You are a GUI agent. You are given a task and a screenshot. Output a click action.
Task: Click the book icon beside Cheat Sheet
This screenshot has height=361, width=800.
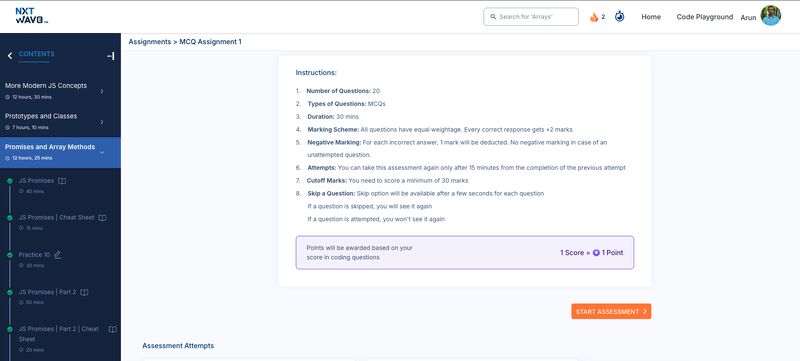click(x=102, y=218)
